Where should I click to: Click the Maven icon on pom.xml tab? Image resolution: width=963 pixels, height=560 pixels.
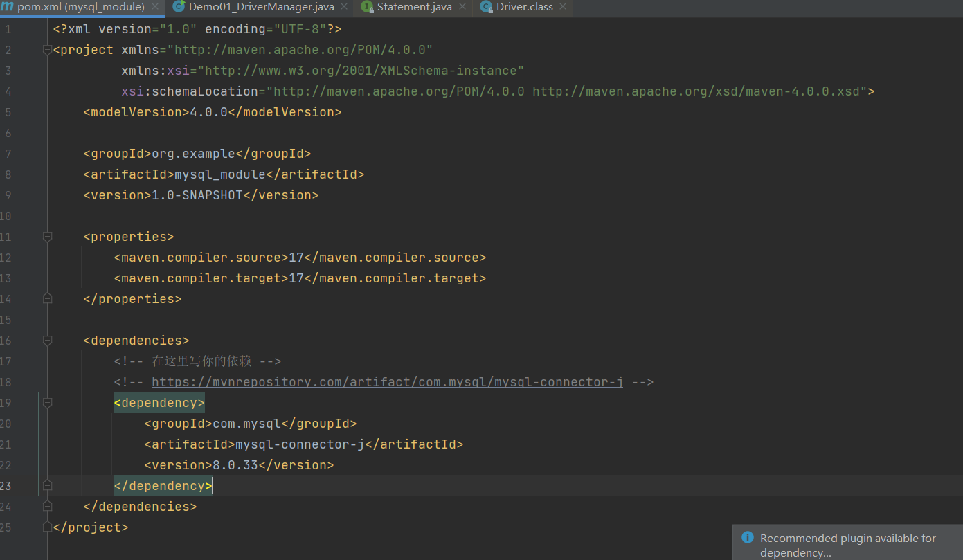[7, 6]
